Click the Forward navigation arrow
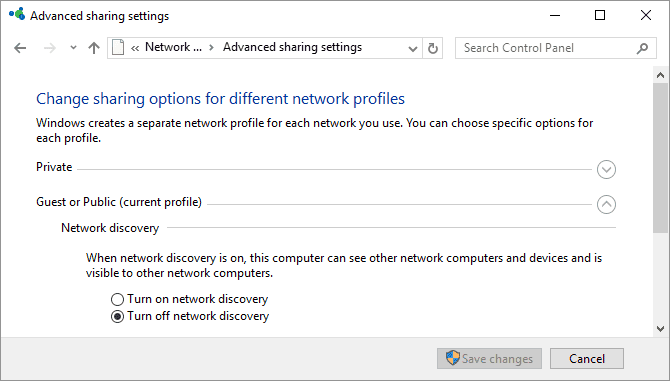 [x=50, y=48]
